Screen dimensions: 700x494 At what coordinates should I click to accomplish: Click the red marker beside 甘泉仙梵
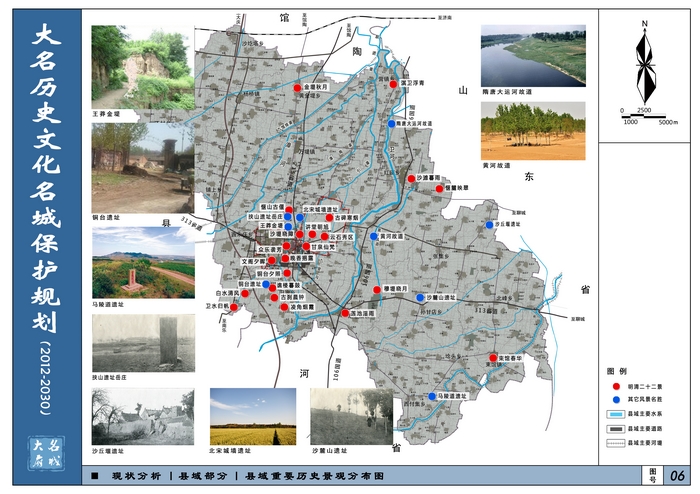coord(306,246)
